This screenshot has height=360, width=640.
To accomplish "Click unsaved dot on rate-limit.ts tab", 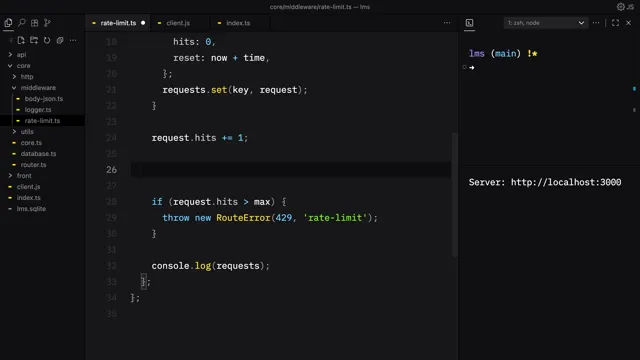I will [x=143, y=23].
